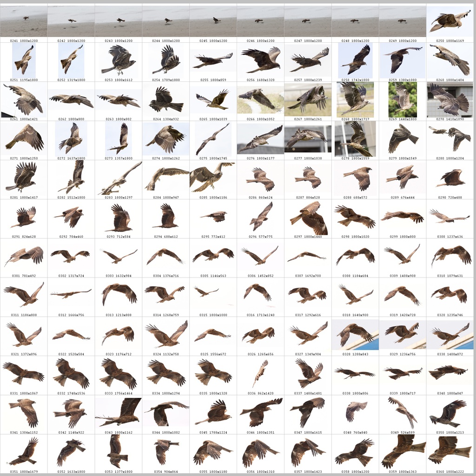Open thumbnail 0332 kite top view spread

[71, 374]
